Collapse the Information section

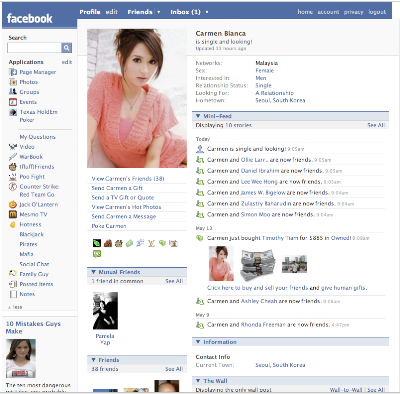coord(198,342)
